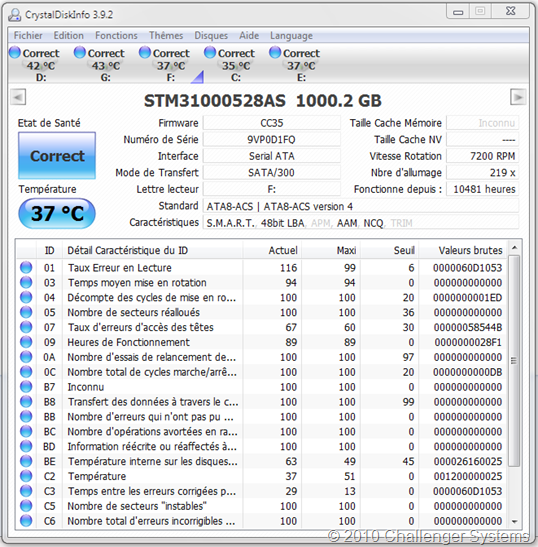Click the 7200 RPM rotation field
538x547 pixels.
pos(483,156)
